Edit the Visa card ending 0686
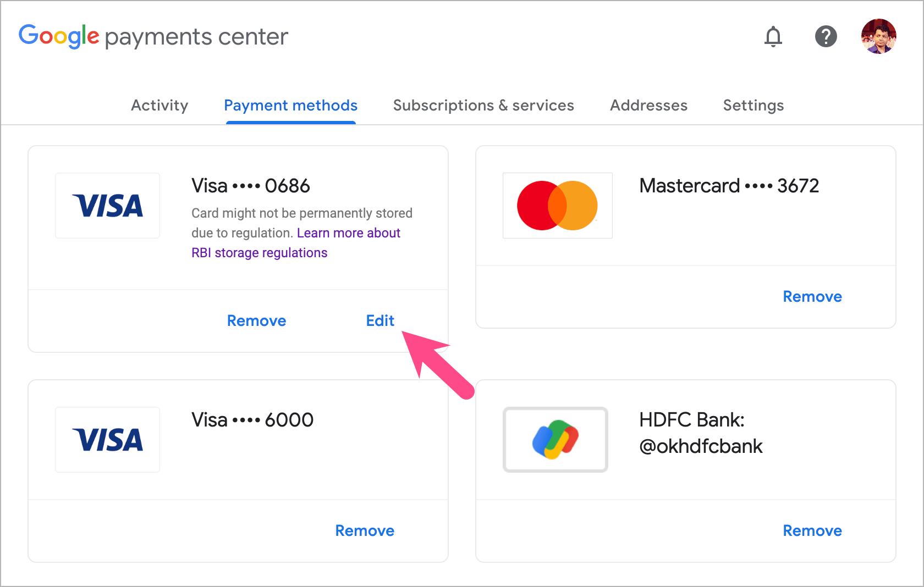The height and width of the screenshot is (587, 924). point(380,320)
